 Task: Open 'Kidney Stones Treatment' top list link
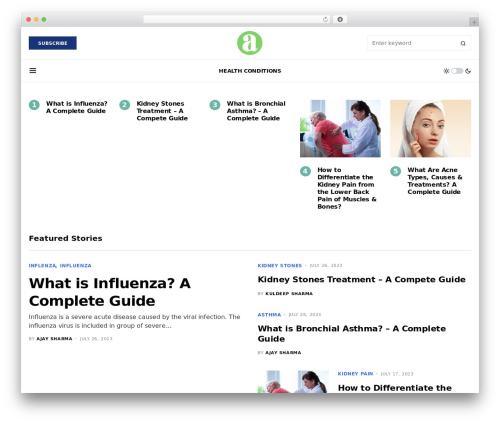pyautogui.click(x=162, y=111)
